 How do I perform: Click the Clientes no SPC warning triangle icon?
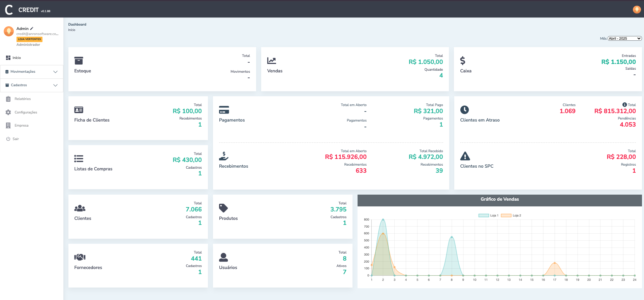[x=465, y=156]
